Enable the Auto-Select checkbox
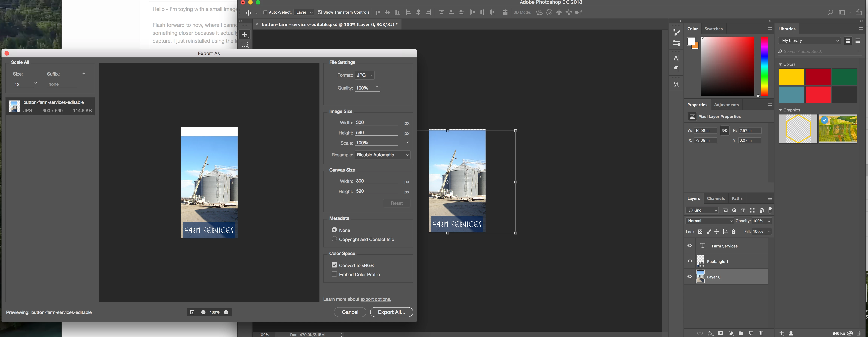The width and height of the screenshot is (868, 337). (265, 12)
